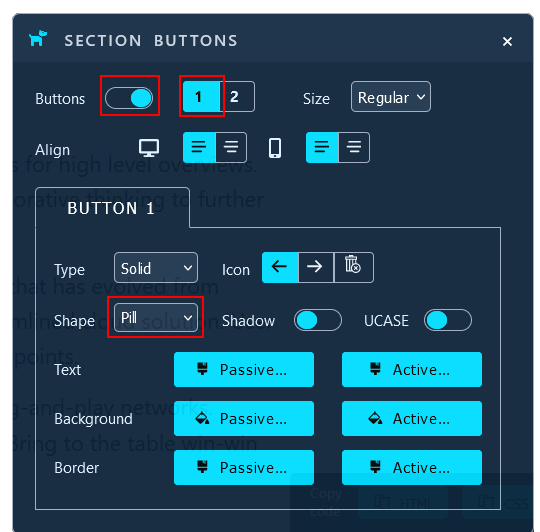Select desktop left align icon
This screenshot has width=540, height=532.
[199, 147]
